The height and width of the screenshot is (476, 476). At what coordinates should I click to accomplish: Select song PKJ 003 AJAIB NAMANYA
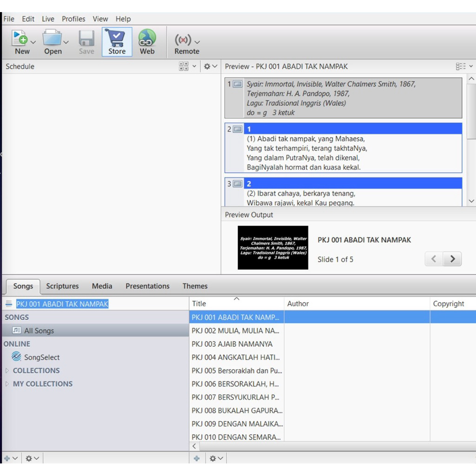(x=232, y=344)
